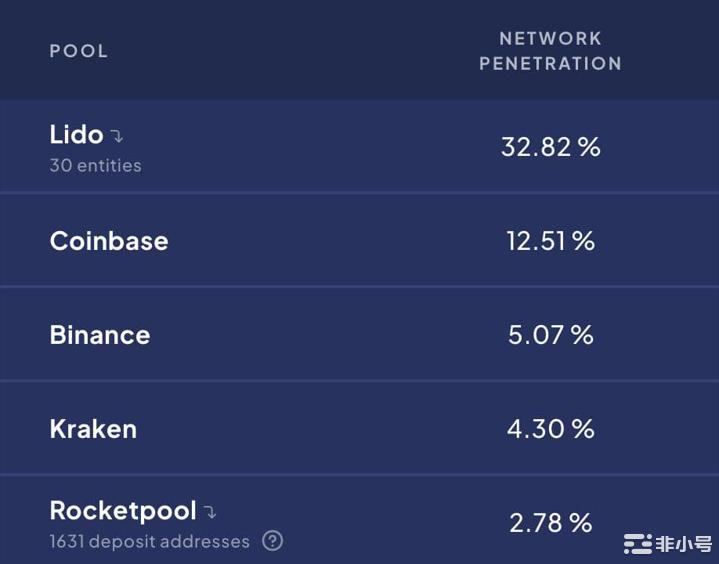The height and width of the screenshot is (564, 719).
Task: Select Lido's 32.82 % penetration value
Action: tap(550, 147)
